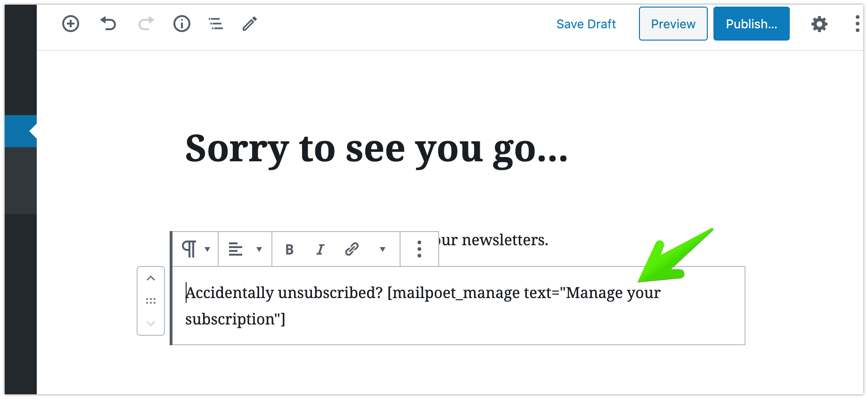
Task: Undo the last edit
Action: (108, 24)
